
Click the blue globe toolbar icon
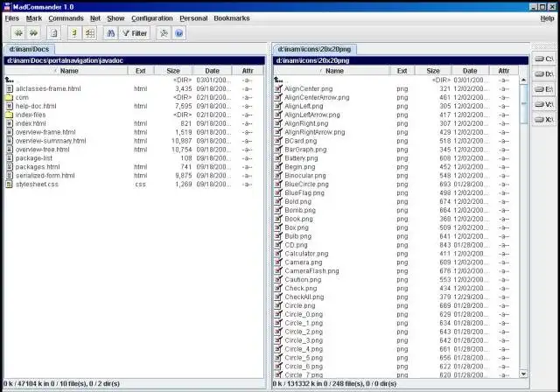tap(178, 33)
